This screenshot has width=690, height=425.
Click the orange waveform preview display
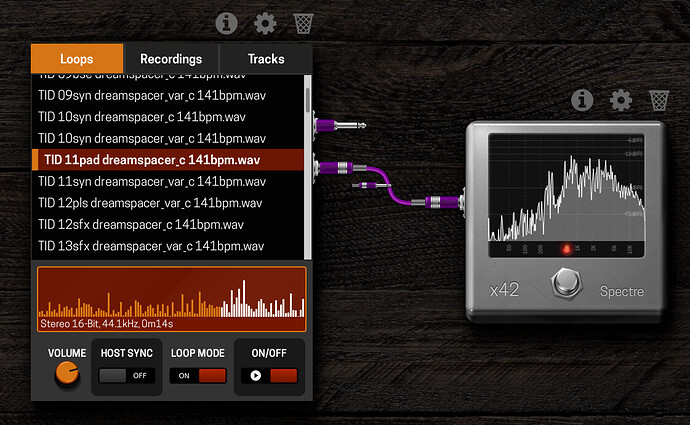(172, 299)
